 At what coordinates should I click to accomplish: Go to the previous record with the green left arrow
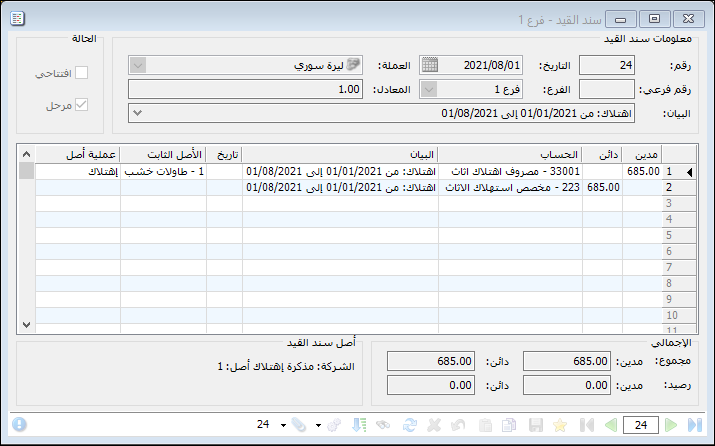click(x=610, y=425)
